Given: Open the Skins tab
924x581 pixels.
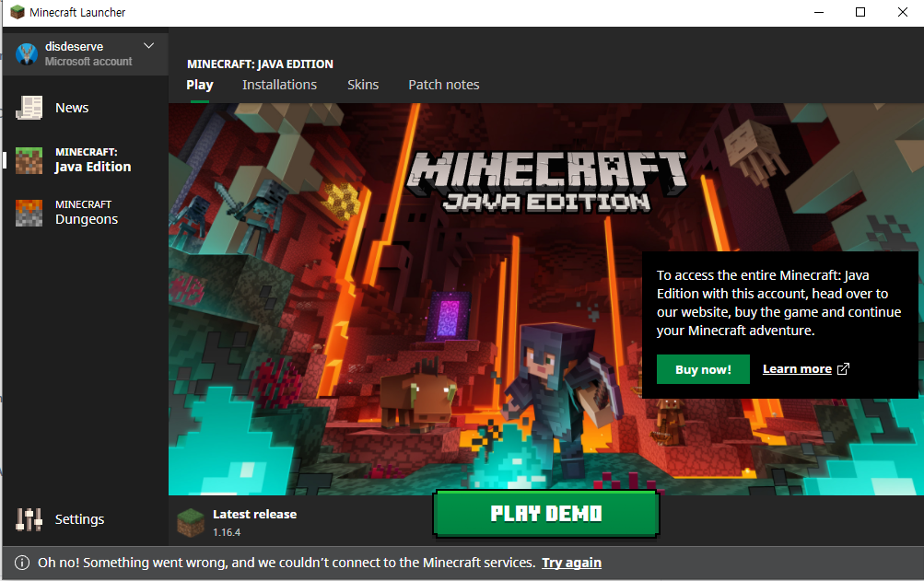Looking at the screenshot, I should [363, 85].
